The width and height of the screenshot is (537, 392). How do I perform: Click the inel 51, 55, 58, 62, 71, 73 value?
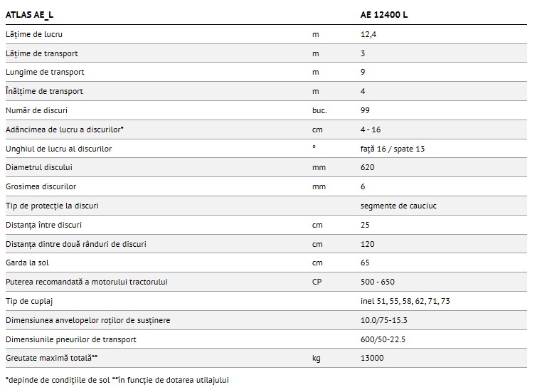tap(405, 301)
